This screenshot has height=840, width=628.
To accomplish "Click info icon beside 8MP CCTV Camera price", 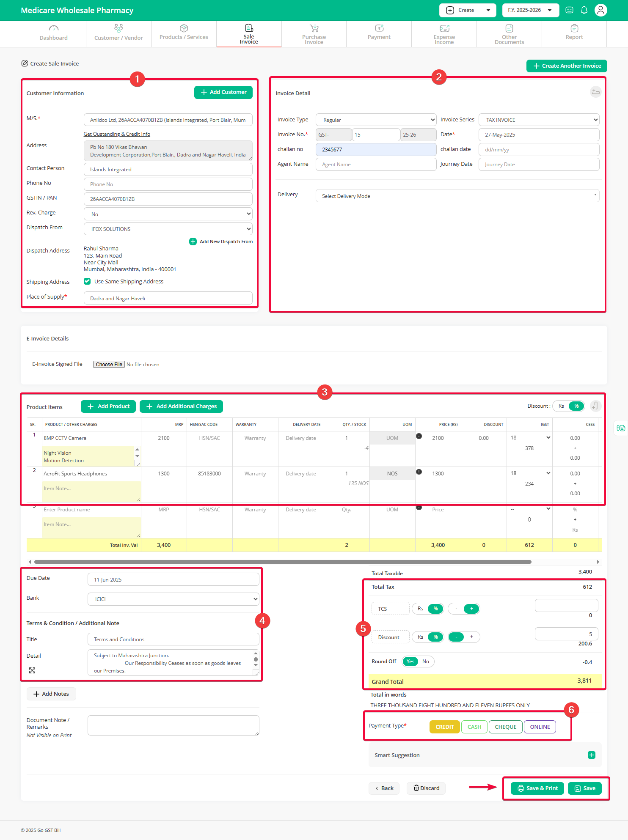I will click(419, 436).
